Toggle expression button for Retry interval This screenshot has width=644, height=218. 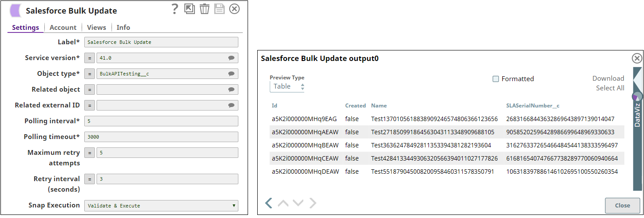tap(89, 179)
